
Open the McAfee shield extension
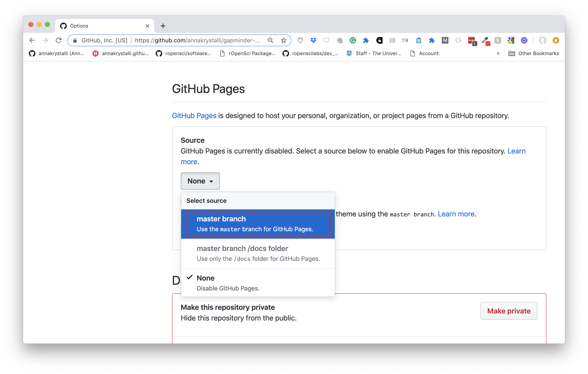pos(300,40)
